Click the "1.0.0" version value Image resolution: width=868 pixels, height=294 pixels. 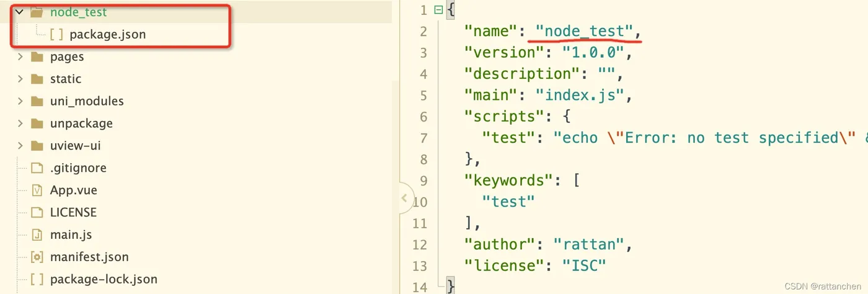(x=593, y=53)
